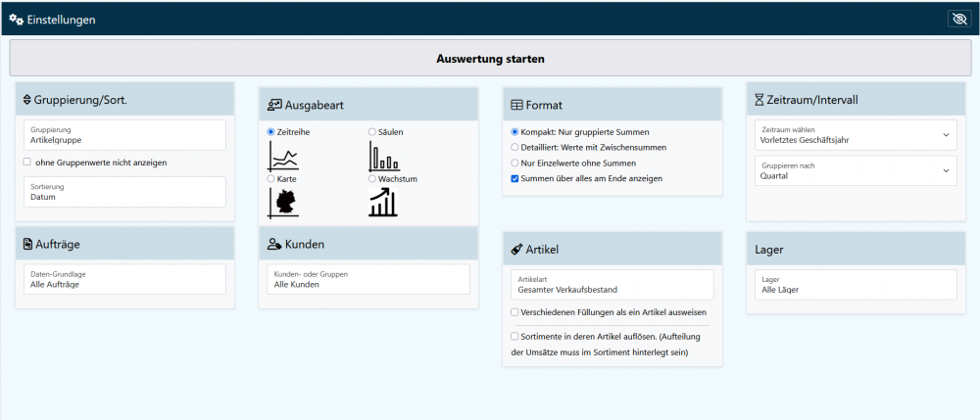Enable 'ohne Gruppenwerte nicht anzeigen' checkbox
This screenshot has width=980, height=420.
[x=27, y=163]
